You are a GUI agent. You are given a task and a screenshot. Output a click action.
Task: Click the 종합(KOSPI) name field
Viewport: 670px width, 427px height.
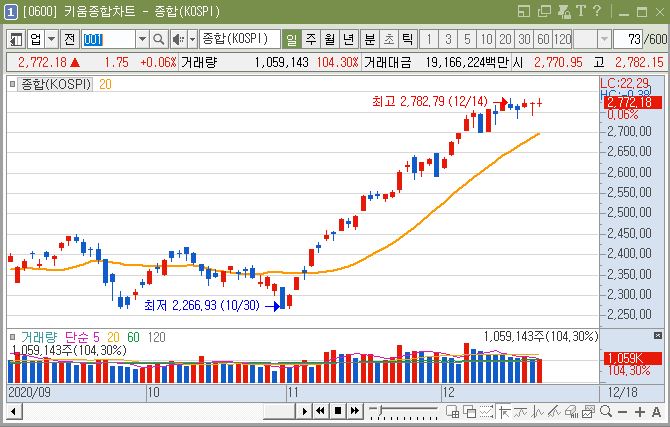(x=240, y=40)
